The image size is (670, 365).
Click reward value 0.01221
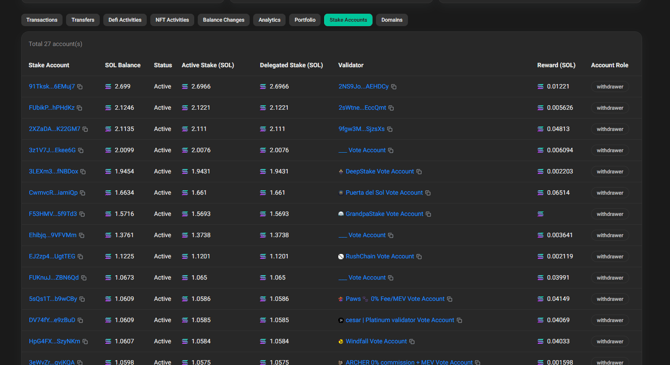click(x=558, y=86)
